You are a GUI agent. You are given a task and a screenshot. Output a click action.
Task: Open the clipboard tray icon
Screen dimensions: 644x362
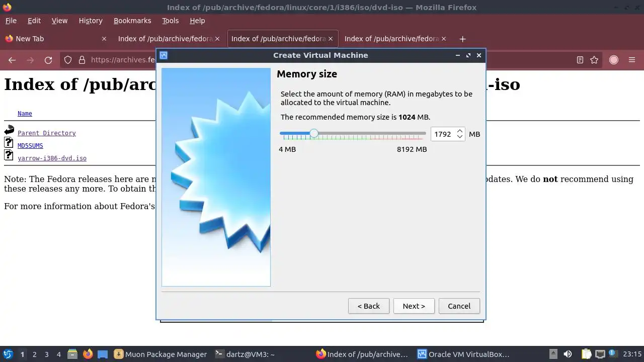[x=586, y=354]
